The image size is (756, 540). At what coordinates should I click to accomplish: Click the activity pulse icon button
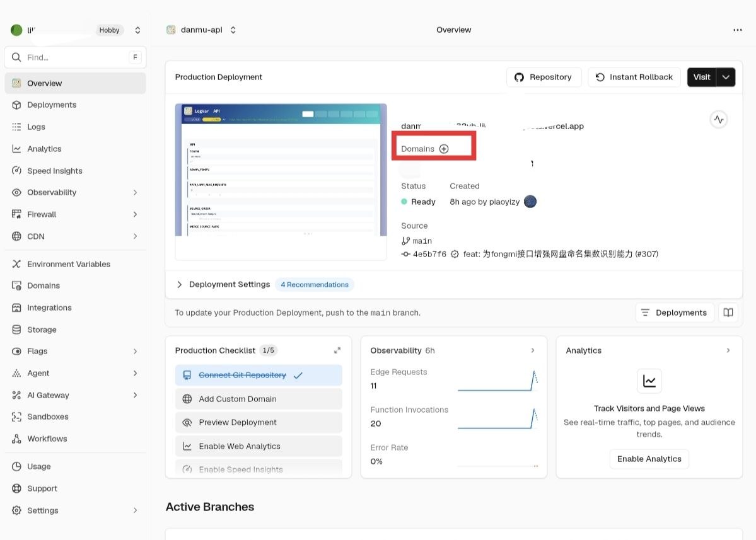[x=718, y=120]
